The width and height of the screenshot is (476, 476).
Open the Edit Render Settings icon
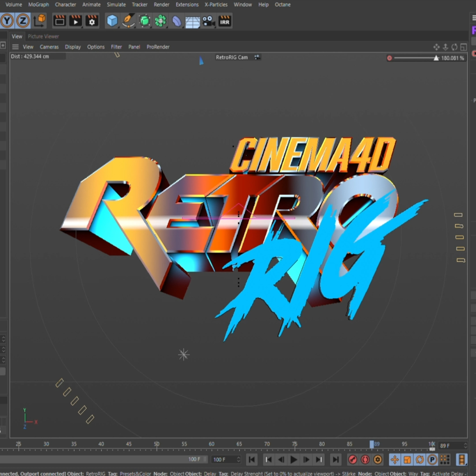(92, 20)
